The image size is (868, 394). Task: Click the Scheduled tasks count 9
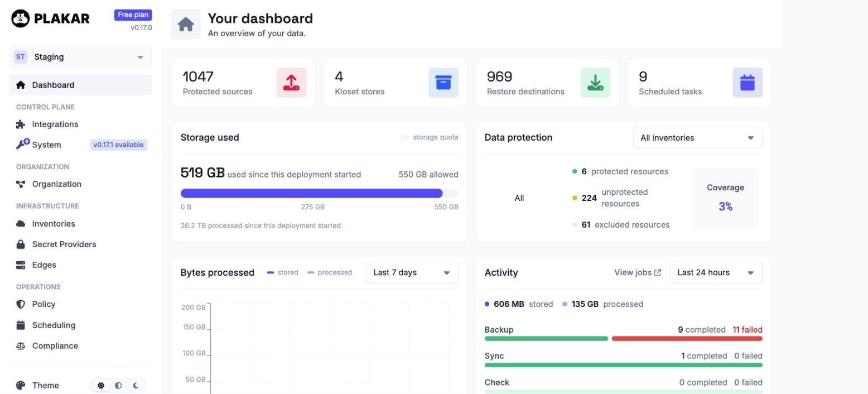[643, 76]
